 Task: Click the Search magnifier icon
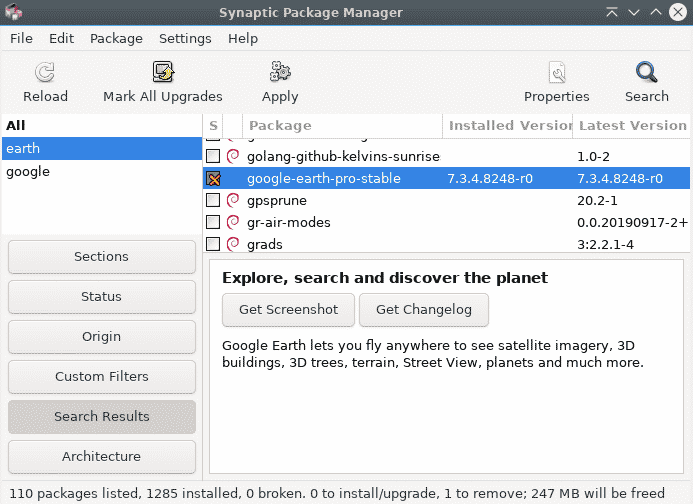click(x=647, y=73)
